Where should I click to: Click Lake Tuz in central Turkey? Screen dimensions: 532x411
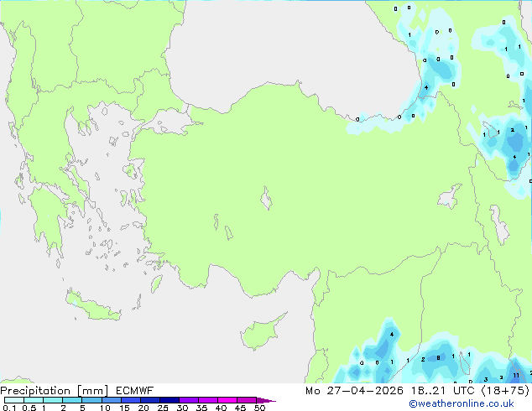tap(266, 198)
